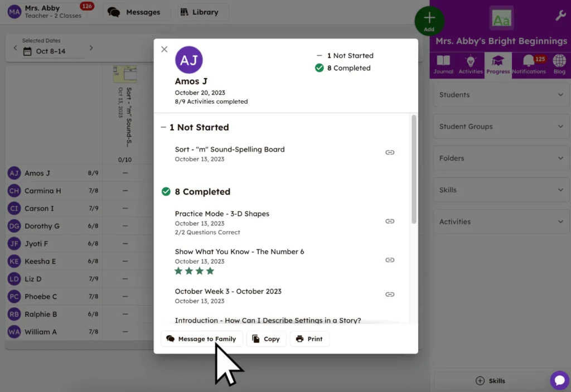571x392 pixels.
Task: Open October Week 3 - October 2023 activity
Action: 228,292
